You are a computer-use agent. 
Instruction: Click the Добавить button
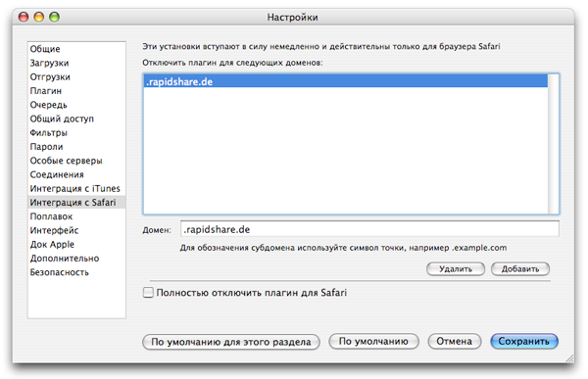click(x=520, y=269)
